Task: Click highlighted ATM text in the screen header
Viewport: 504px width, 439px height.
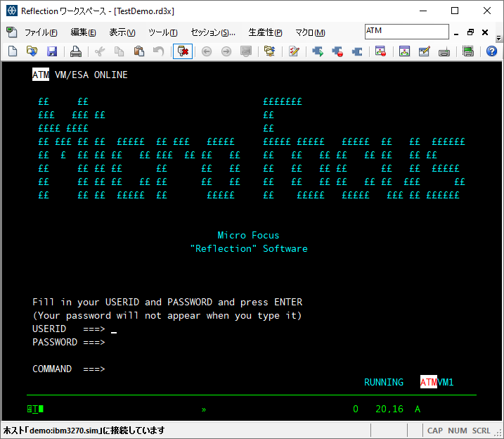Action: point(41,75)
